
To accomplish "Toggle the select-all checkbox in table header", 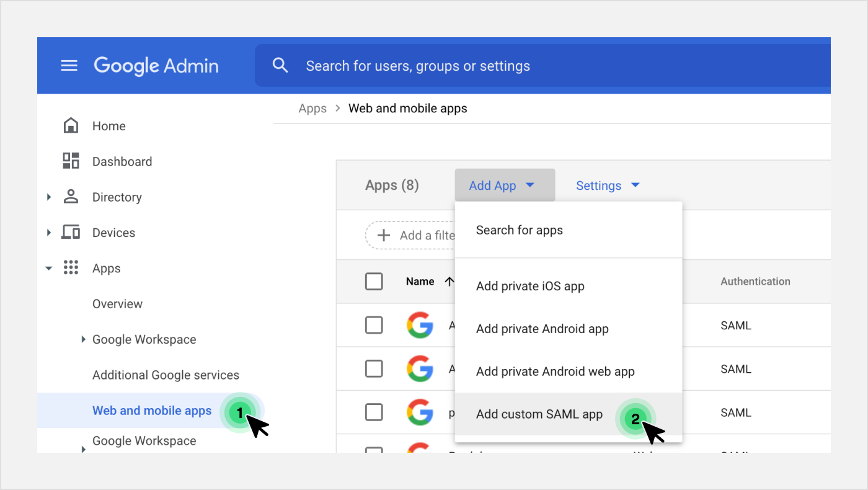I will pyautogui.click(x=374, y=282).
